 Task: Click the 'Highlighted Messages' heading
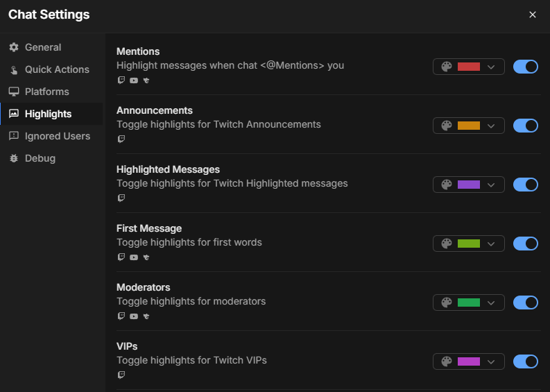168,169
